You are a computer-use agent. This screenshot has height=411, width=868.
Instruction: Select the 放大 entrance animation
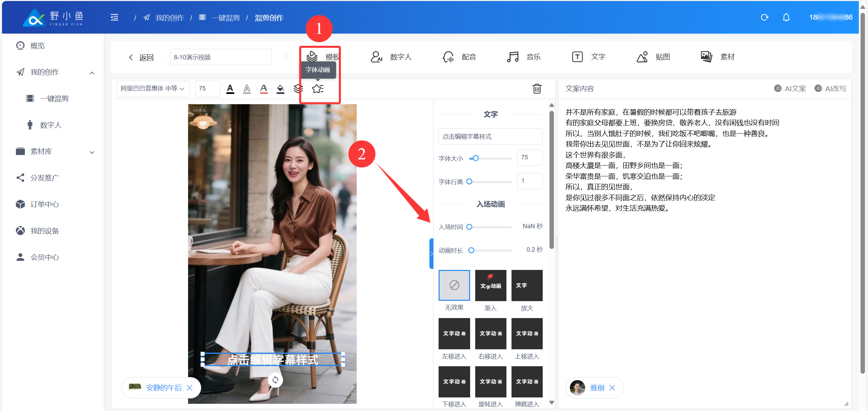[526, 285]
